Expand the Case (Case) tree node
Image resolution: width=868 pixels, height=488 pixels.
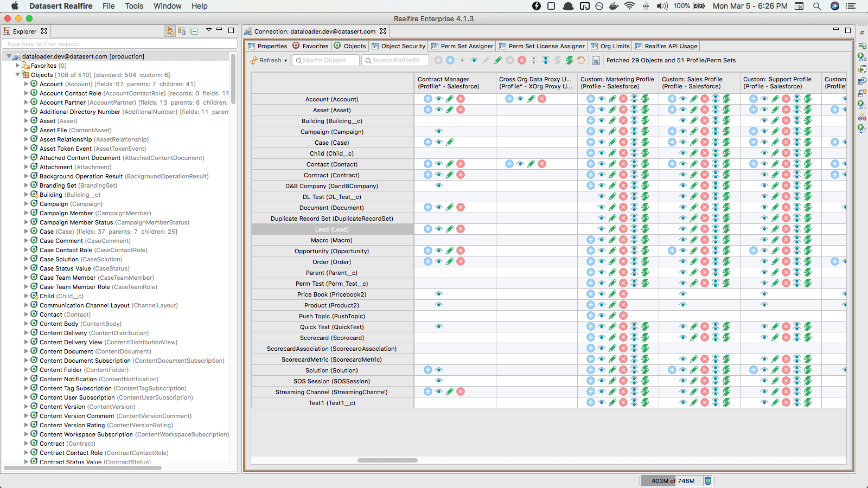click(26, 232)
